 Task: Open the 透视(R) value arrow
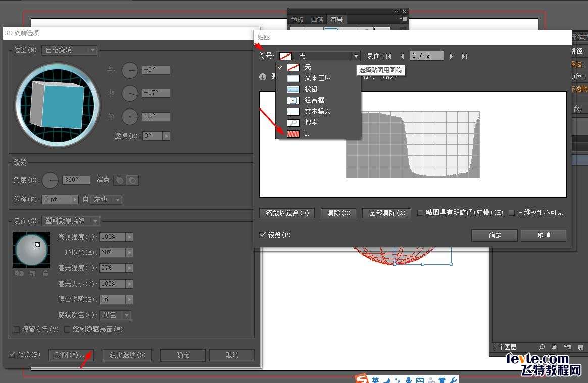coord(166,136)
